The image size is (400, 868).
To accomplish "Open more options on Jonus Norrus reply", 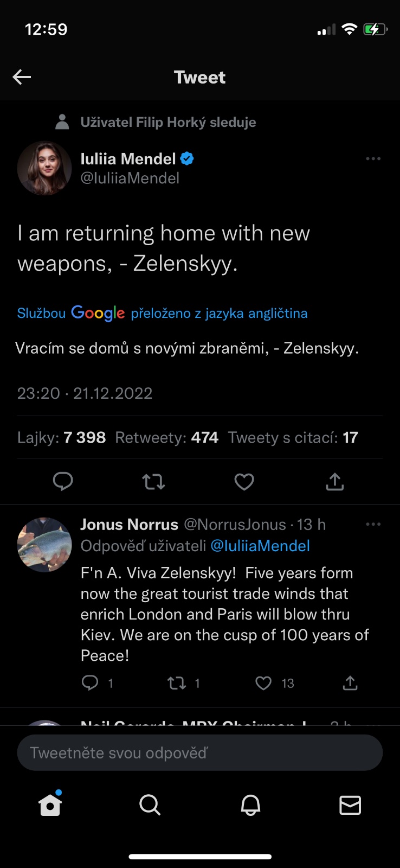I will point(373,525).
